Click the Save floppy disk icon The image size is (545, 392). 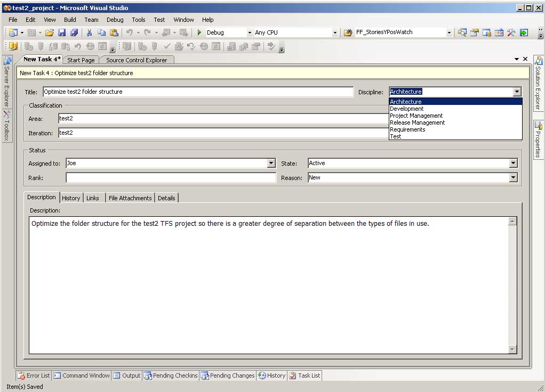[62, 32]
